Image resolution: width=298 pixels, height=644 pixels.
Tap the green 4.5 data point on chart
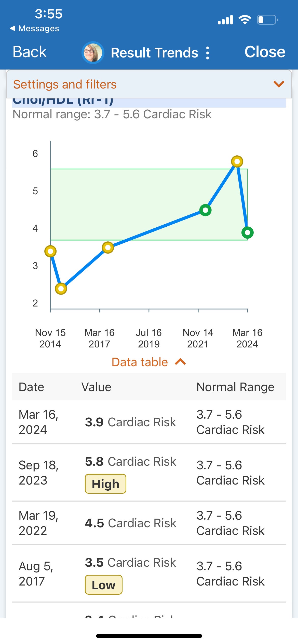205,210
